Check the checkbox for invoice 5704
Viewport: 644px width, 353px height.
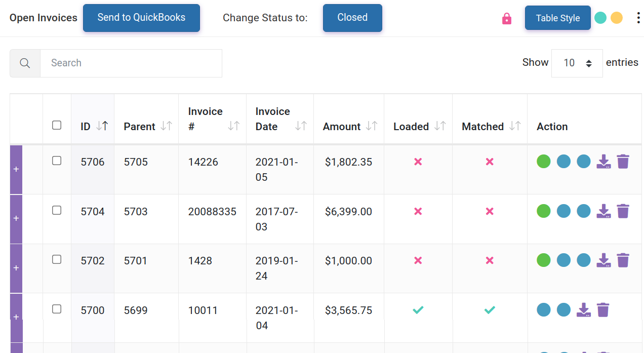pos(57,210)
